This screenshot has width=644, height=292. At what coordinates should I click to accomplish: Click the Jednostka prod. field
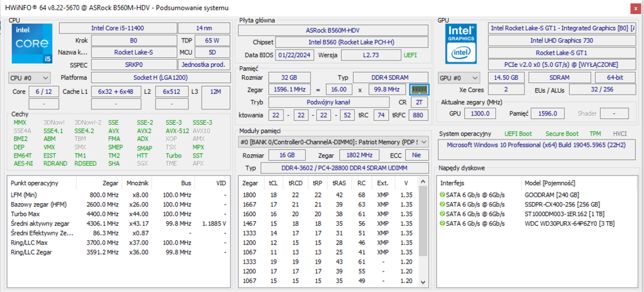coord(204,65)
